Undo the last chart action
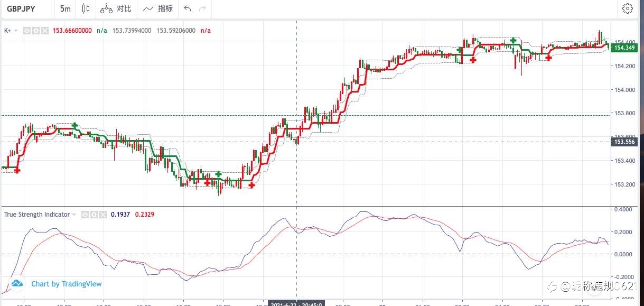Viewport: 644px width, 306px height. (188, 8)
